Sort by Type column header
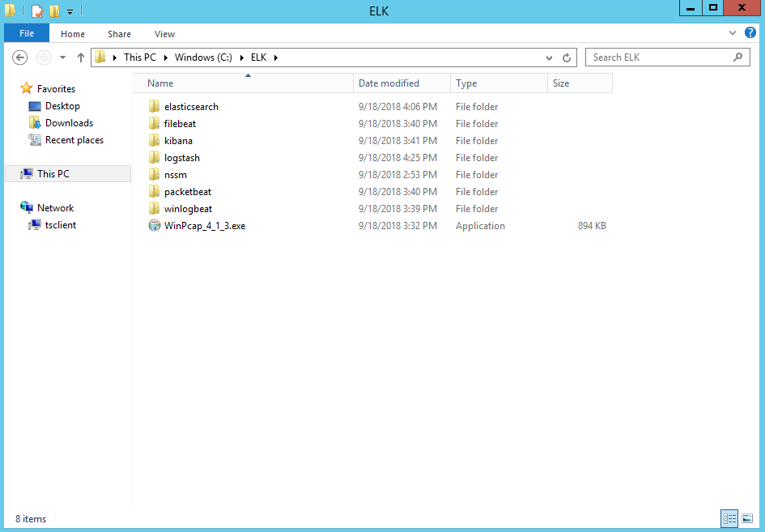Screen dimensions: 765x532 499,83
